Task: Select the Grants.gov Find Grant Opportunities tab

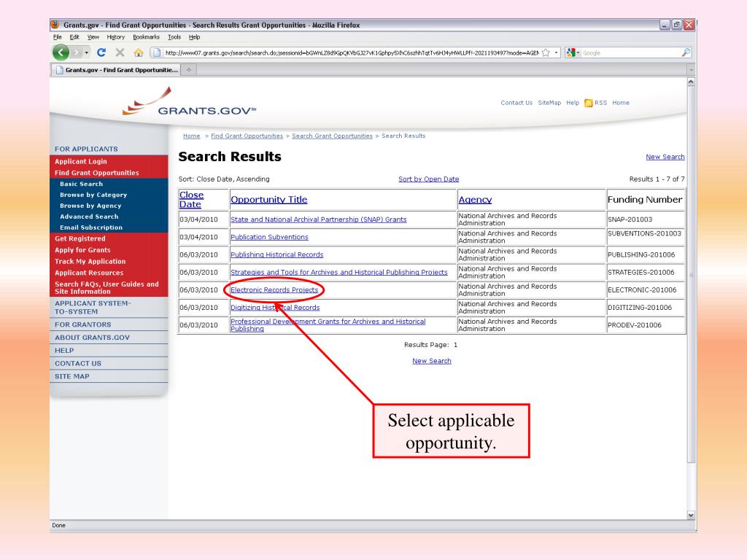Action: click(x=116, y=70)
